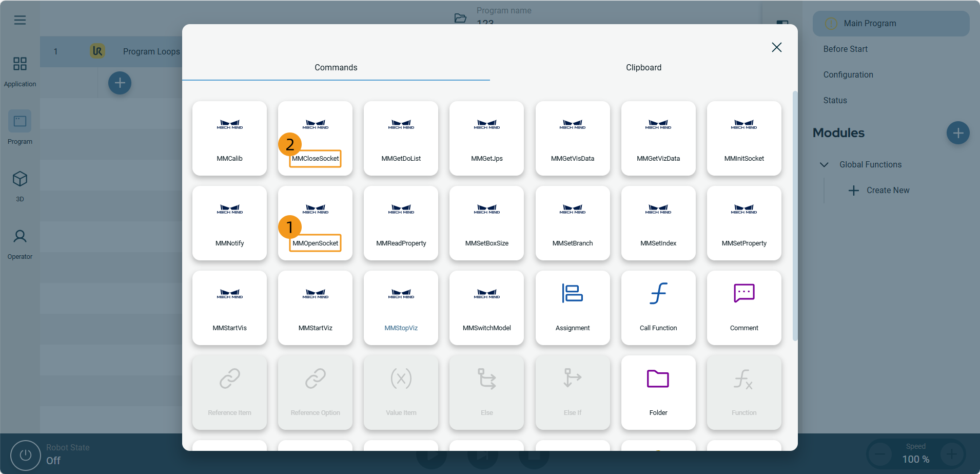This screenshot has width=980, height=474.
Task: Switch to the Operator sidebar section
Action: coord(20,244)
